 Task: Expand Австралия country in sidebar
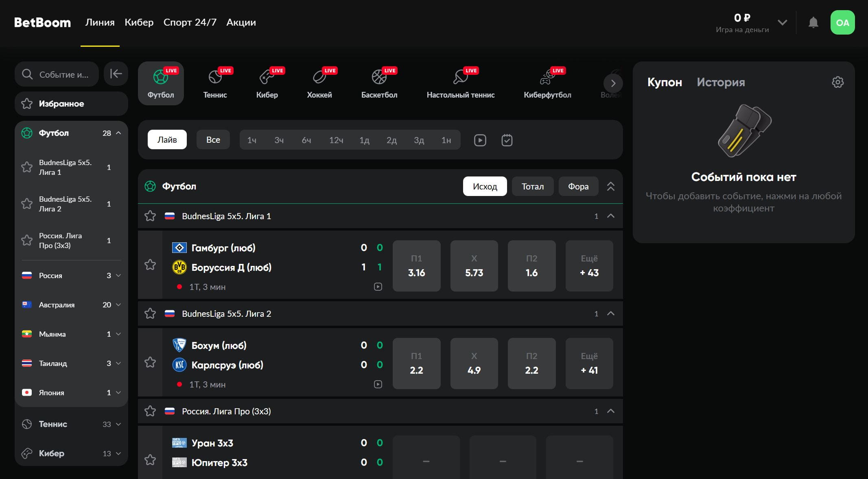118,305
